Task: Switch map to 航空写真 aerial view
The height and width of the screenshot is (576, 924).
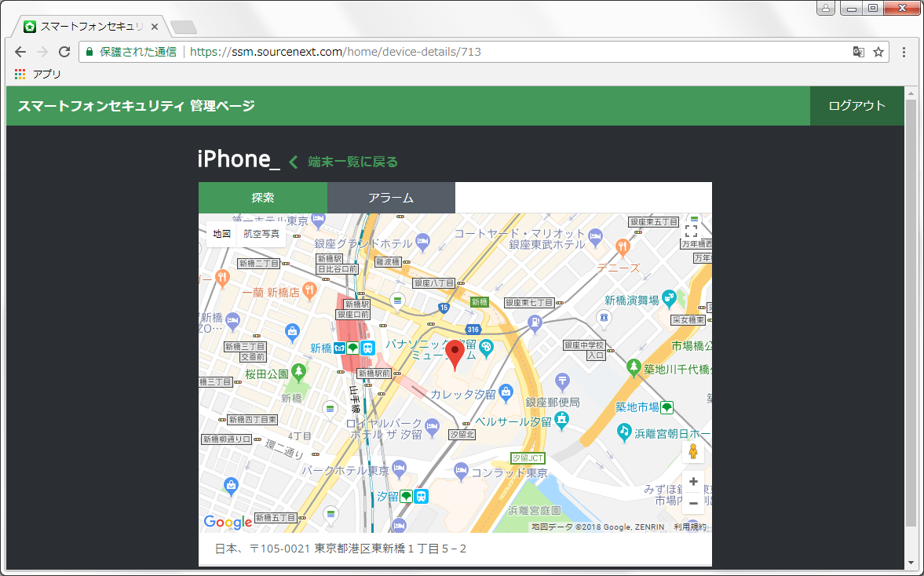Action: pyautogui.click(x=261, y=234)
